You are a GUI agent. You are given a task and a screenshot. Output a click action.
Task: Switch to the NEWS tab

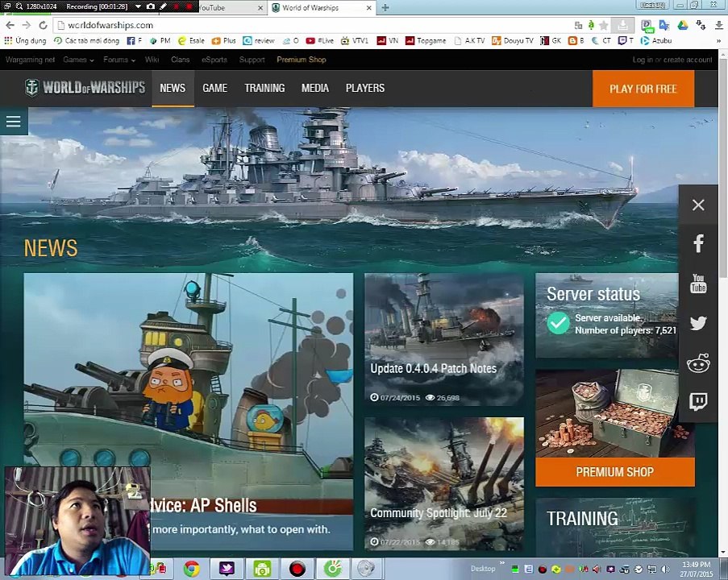click(173, 88)
